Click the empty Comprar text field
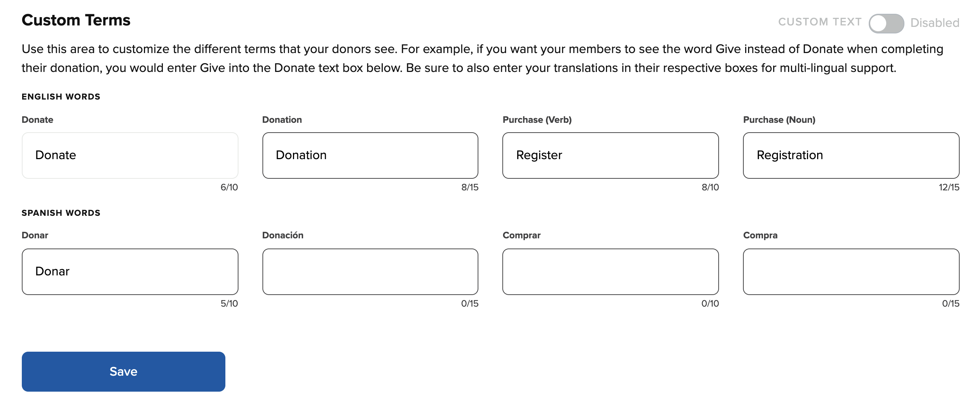 pos(610,271)
